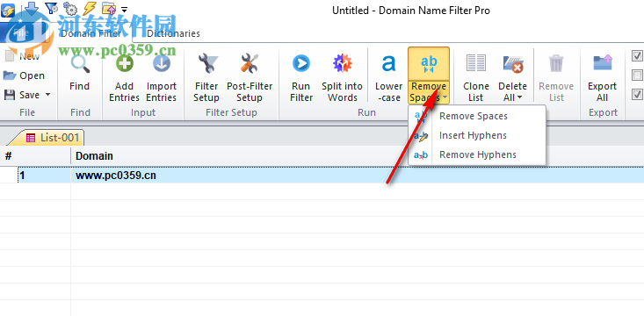Open Post-Filter Setup
The height and width of the screenshot is (316, 644).
[250, 77]
